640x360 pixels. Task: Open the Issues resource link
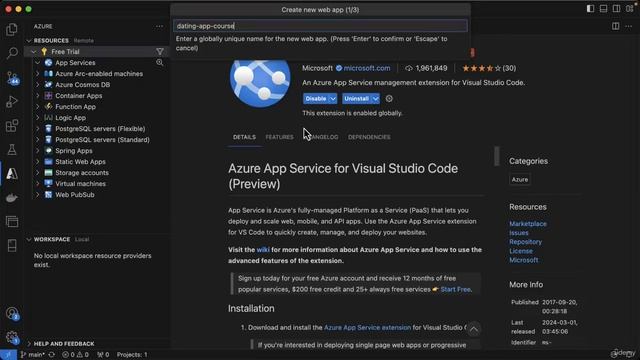coord(519,233)
